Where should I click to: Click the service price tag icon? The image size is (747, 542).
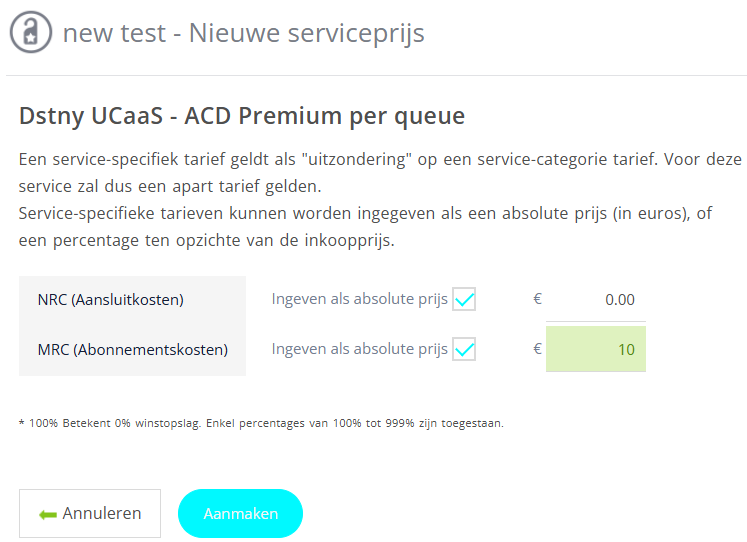click(x=31, y=32)
